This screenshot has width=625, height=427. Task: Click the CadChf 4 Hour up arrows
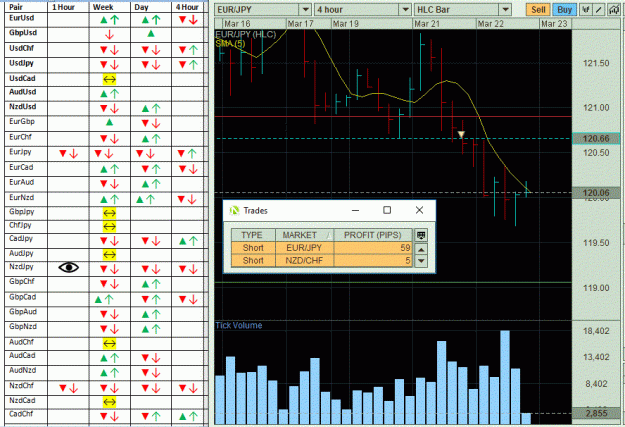pyautogui.click(x=188, y=417)
